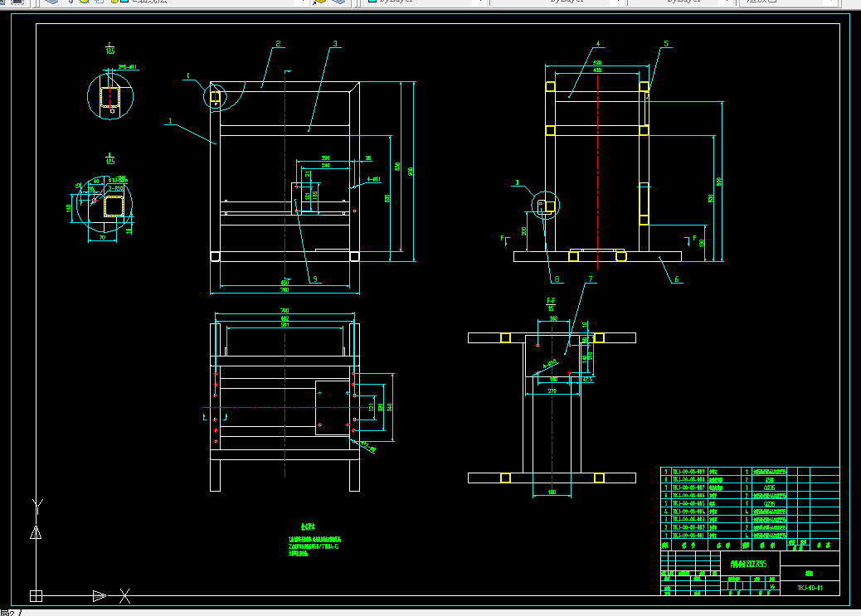The image size is (861, 616).
Task: Select the 275 dimension in section F-F
Action: (552, 390)
